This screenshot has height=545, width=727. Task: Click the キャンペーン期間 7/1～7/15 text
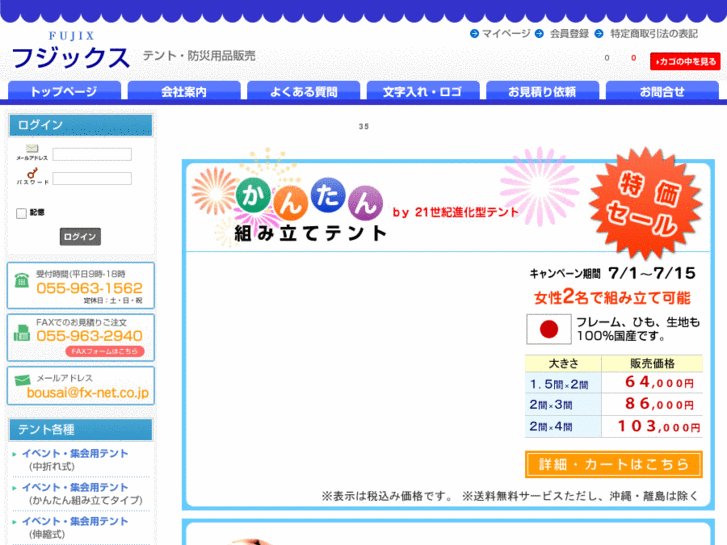point(612,273)
